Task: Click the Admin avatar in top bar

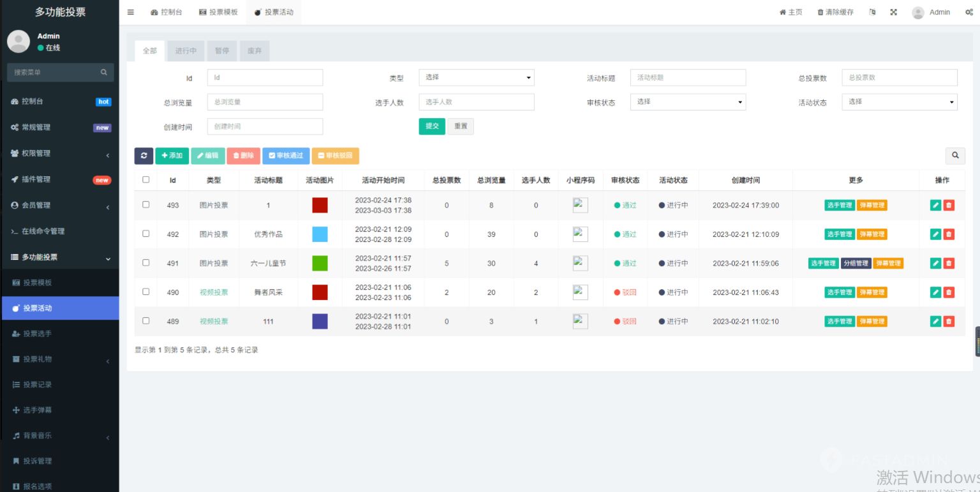Action: [918, 12]
